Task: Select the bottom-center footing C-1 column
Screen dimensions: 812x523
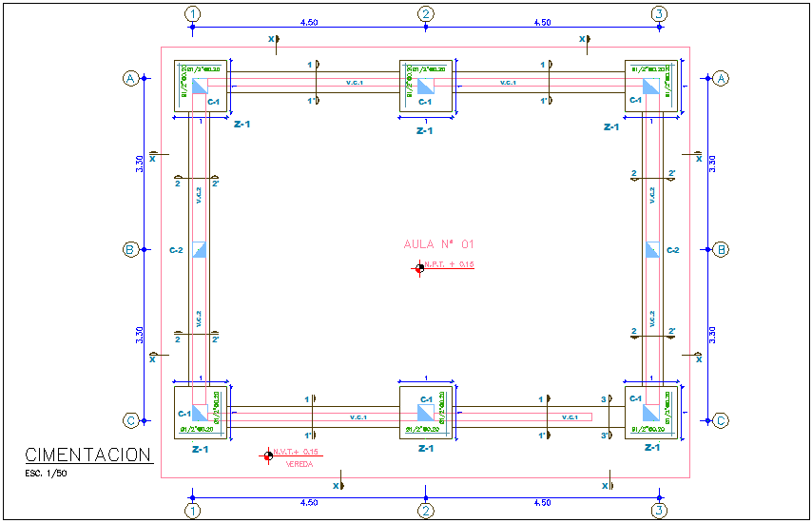Action: (426, 413)
